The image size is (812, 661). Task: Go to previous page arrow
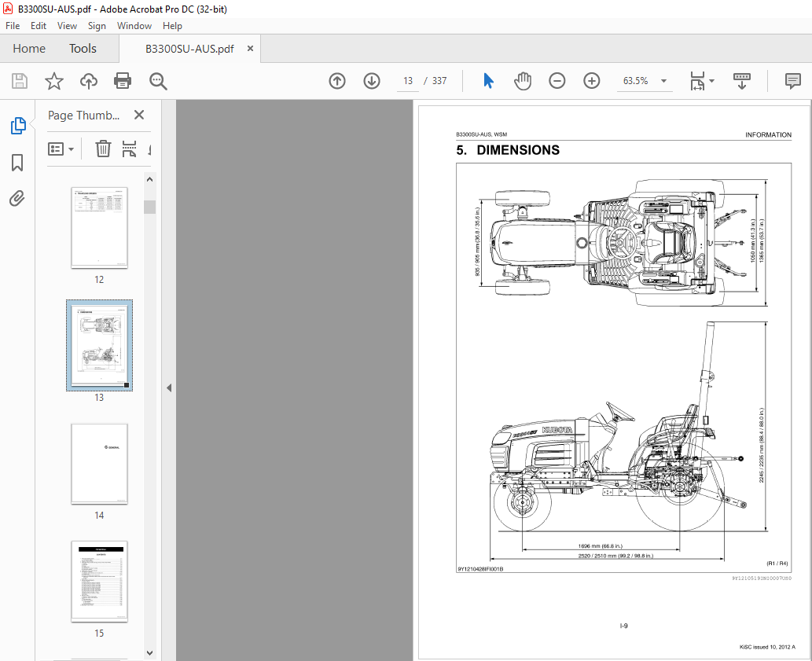point(337,81)
